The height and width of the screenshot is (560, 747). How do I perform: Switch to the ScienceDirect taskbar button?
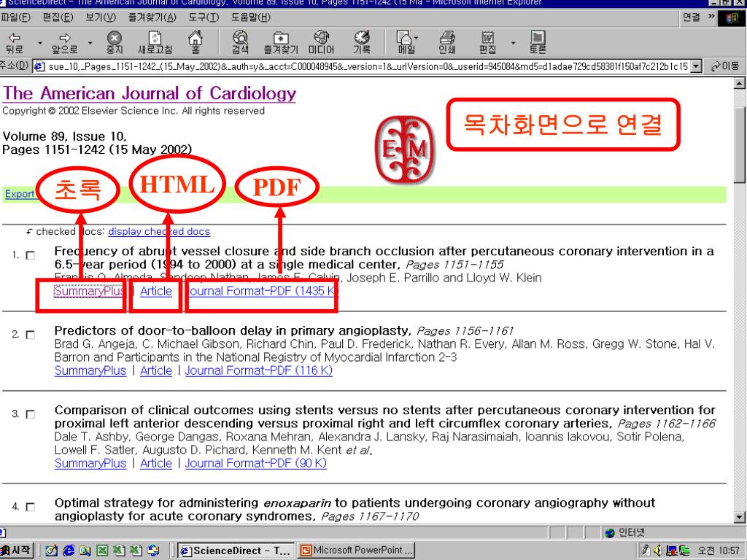coord(236,551)
